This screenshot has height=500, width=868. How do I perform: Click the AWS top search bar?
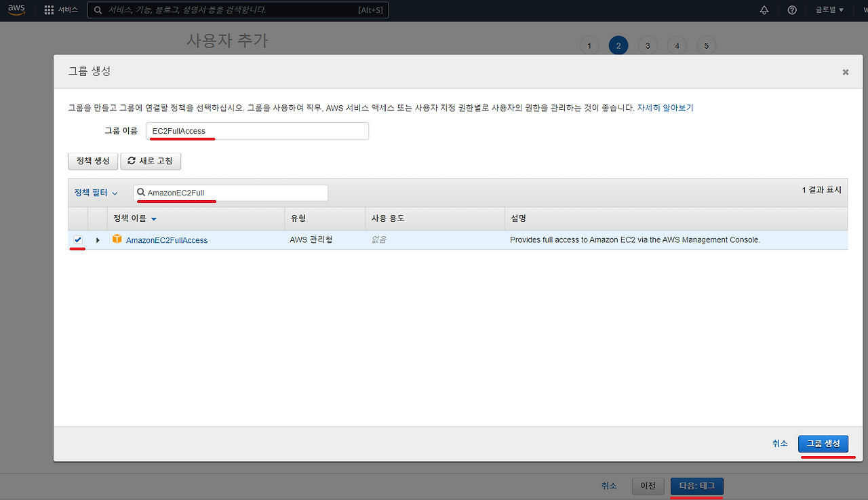[237, 10]
